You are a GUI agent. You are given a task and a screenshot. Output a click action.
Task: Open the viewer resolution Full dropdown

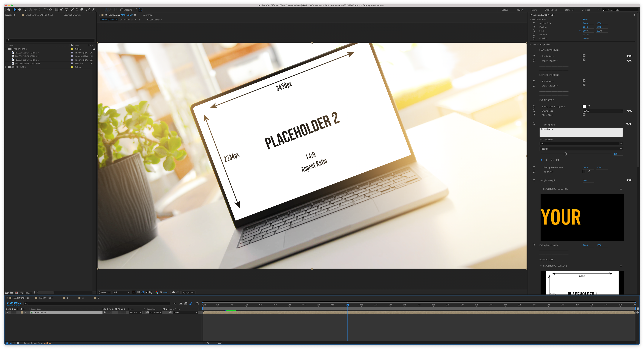point(121,292)
